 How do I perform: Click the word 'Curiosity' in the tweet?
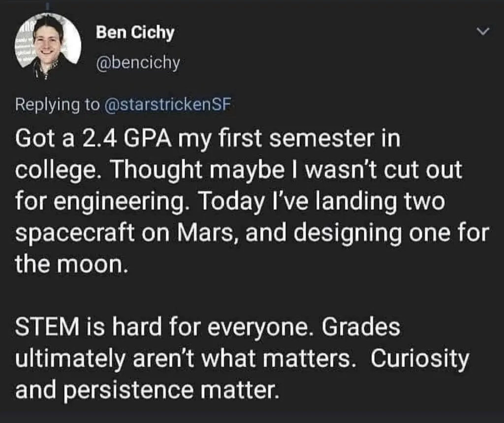[x=420, y=359]
